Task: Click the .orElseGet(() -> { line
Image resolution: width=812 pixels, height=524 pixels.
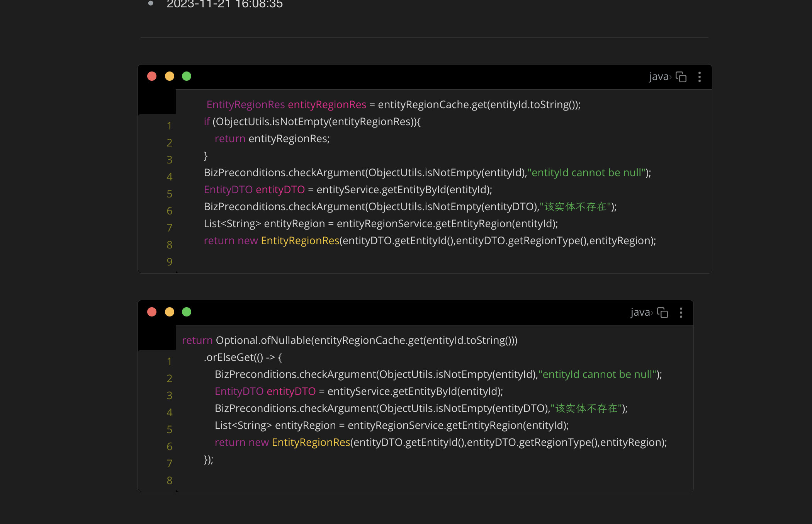Action: point(243,357)
